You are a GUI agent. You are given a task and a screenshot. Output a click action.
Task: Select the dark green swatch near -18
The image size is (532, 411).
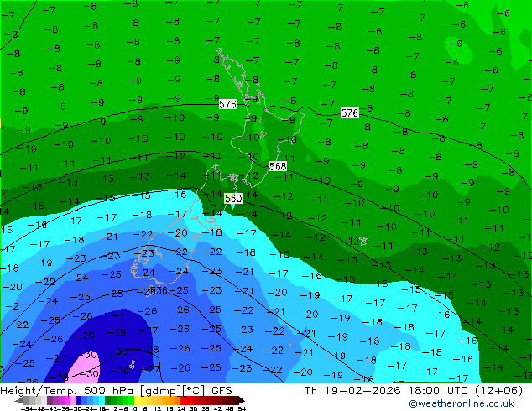(x=108, y=400)
